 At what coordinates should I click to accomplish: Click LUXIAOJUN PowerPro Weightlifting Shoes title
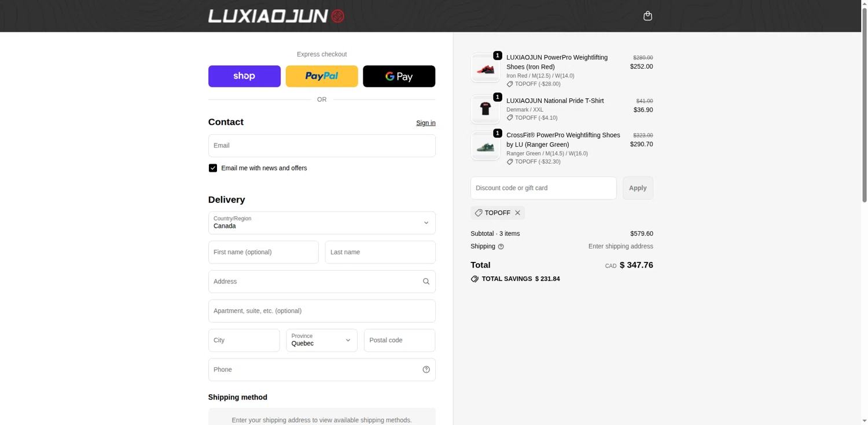point(557,62)
